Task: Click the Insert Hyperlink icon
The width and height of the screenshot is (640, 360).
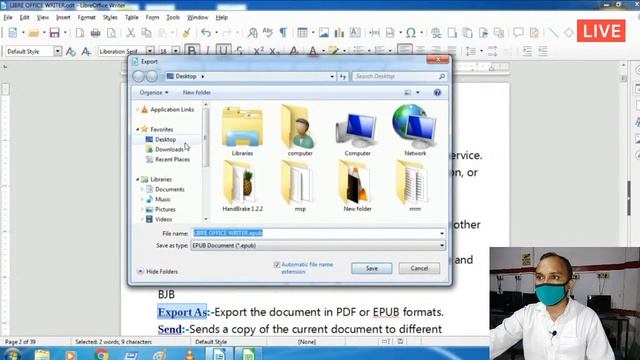Action: tap(436, 33)
